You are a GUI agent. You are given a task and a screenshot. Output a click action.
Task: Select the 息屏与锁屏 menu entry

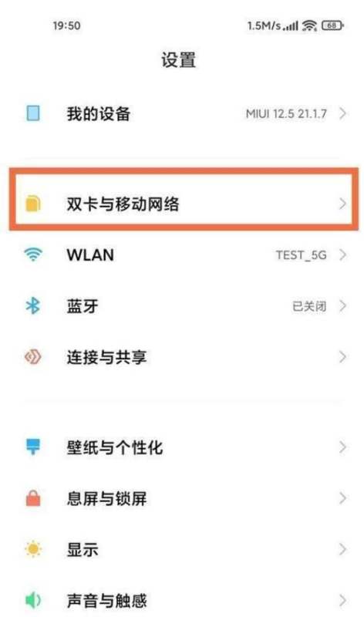[x=182, y=498]
